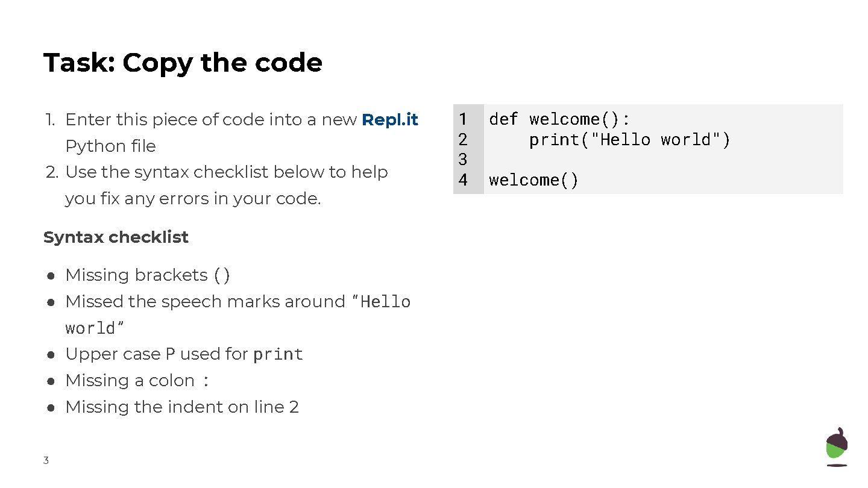Click the slide number 3
The height and width of the screenshot is (488, 868).
coord(46,461)
